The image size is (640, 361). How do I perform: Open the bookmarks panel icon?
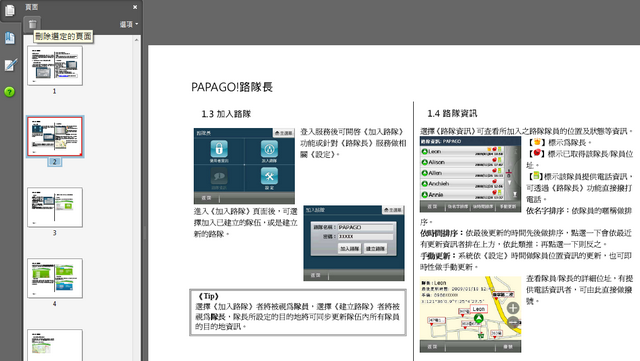(x=9, y=38)
